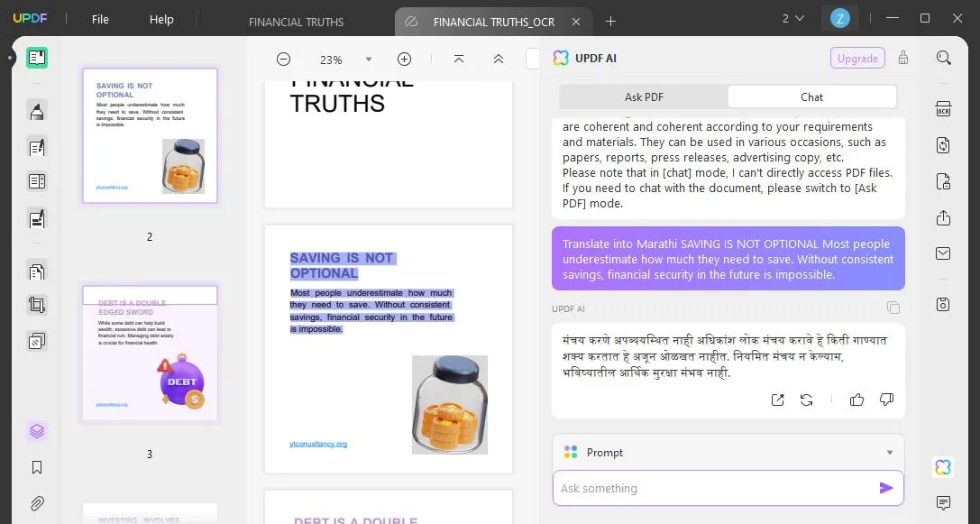Copy the UPDF AI response
The width and height of the screenshot is (980, 524).
(893, 308)
